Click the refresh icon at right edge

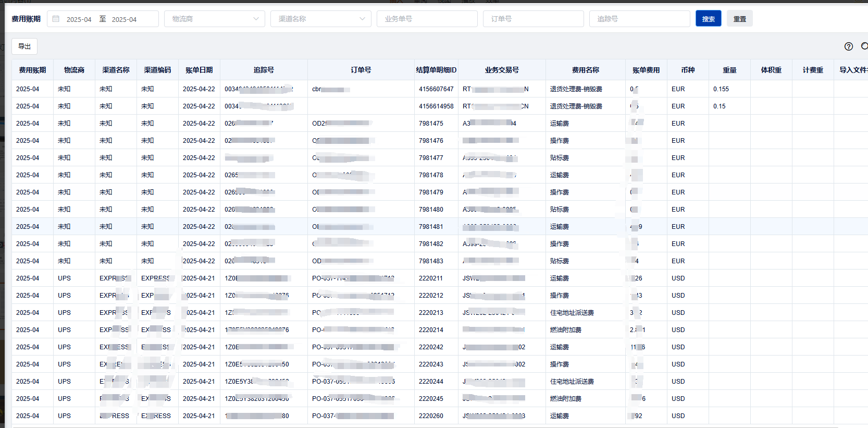coord(864,46)
